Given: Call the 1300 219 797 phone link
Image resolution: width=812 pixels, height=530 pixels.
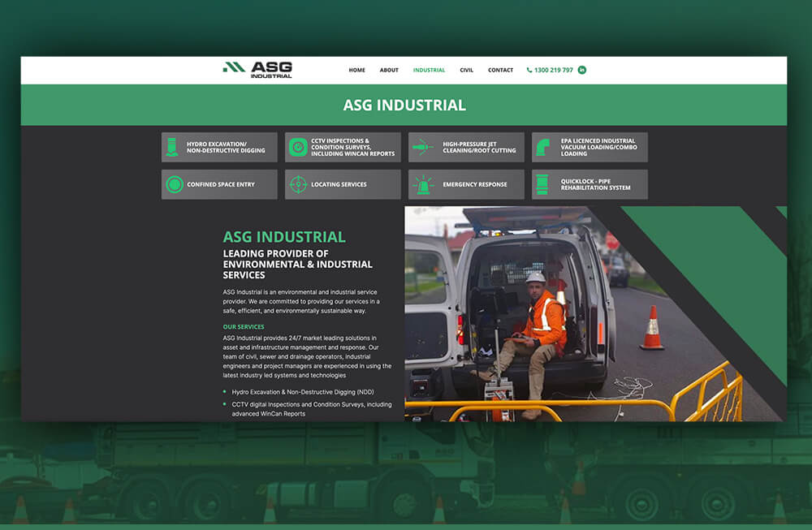Looking at the screenshot, I should point(550,70).
